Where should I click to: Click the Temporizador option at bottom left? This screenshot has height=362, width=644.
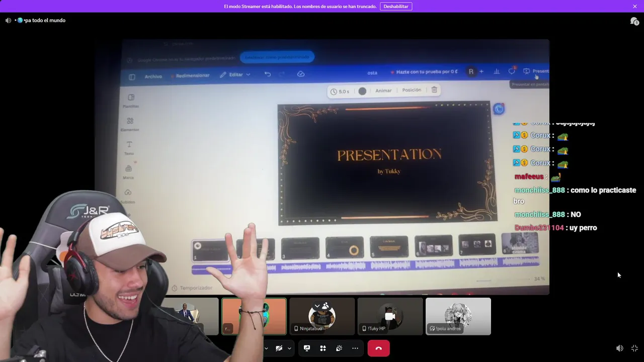(192, 288)
